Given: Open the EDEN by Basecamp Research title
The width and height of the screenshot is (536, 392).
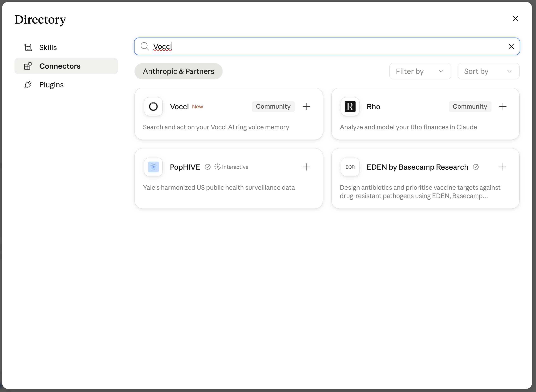Looking at the screenshot, I should (x=417, y=167).
